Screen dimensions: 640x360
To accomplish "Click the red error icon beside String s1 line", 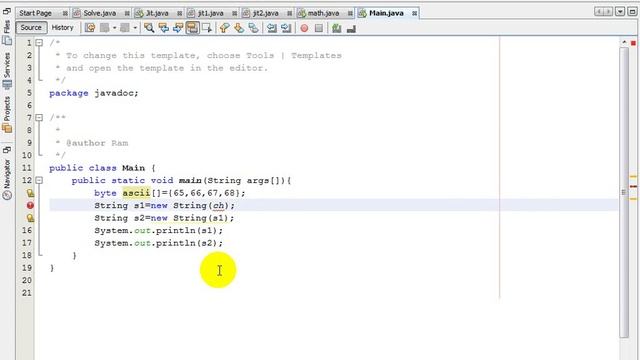I will coord(30,205).
